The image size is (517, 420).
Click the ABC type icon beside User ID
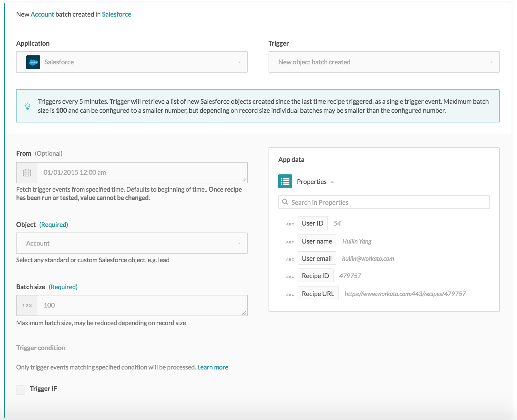click(290, 224)
